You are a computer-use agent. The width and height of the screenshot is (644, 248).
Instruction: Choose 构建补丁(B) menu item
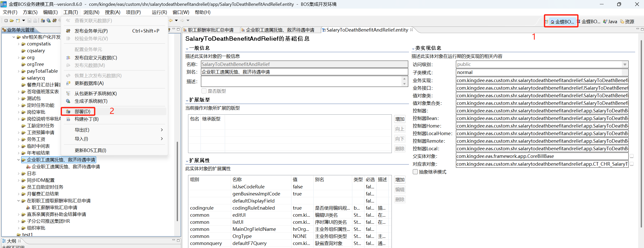click(x=114, y=119)
